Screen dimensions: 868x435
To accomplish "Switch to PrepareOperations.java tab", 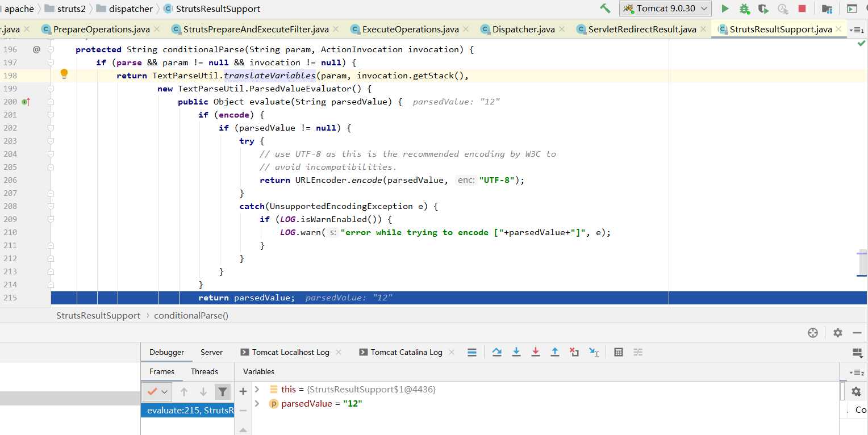I will (x=101, y=29).
